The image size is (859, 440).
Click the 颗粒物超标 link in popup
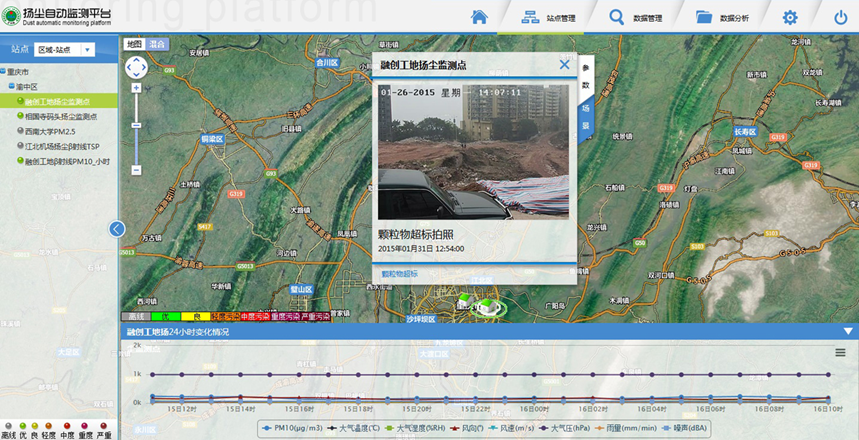click(x=400, y=273)
